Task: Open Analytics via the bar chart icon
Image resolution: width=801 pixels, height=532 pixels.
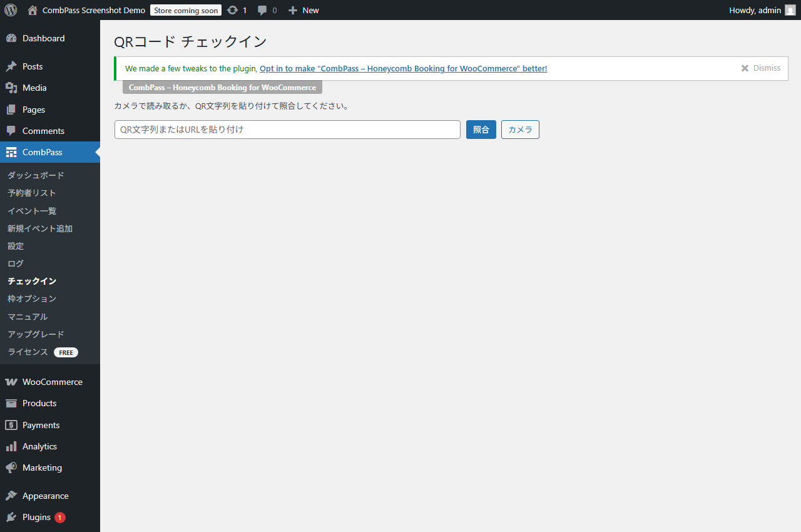Action: click(13, 446)
